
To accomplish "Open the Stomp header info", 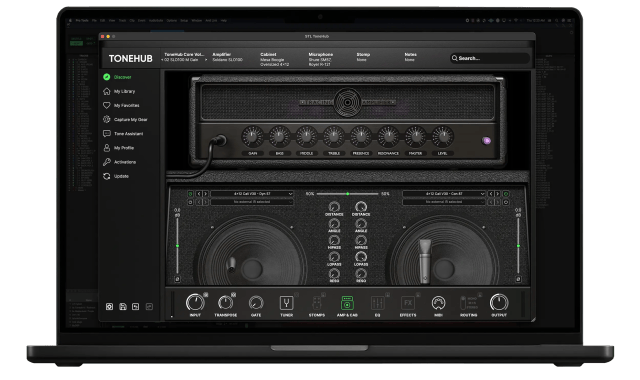I will (x=363, y=57).
